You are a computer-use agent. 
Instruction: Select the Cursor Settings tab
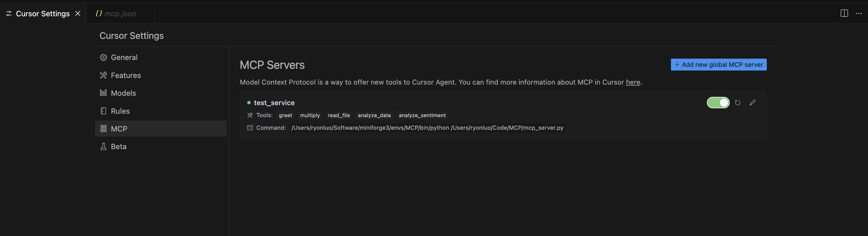[x=42, y=13]
